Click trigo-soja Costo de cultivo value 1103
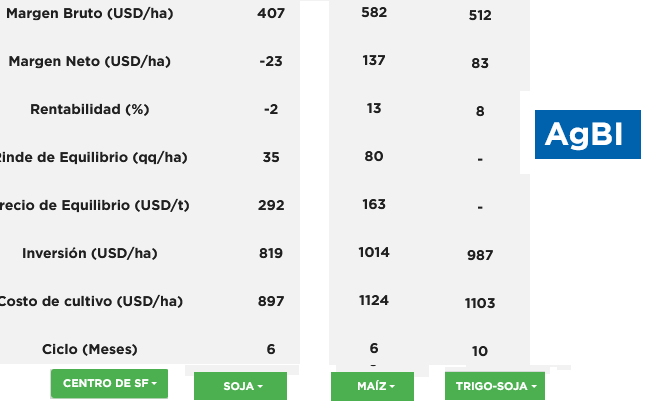Viewport: 649px width, 408px height. (x=480, y=303)
